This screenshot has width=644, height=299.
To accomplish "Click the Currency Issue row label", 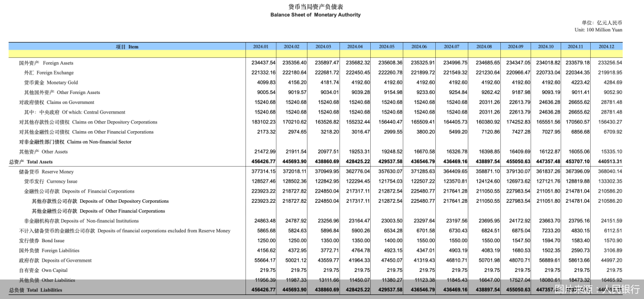I will pos(50,181).
